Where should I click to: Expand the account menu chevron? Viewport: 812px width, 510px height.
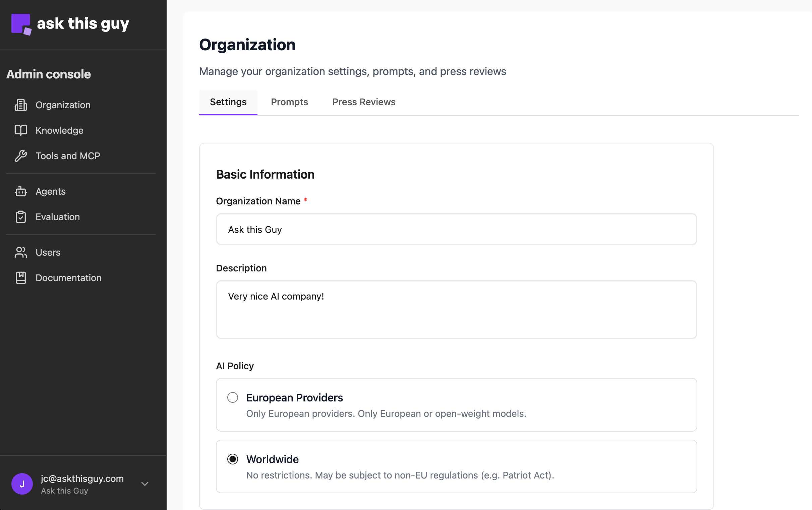click(144, 484)
